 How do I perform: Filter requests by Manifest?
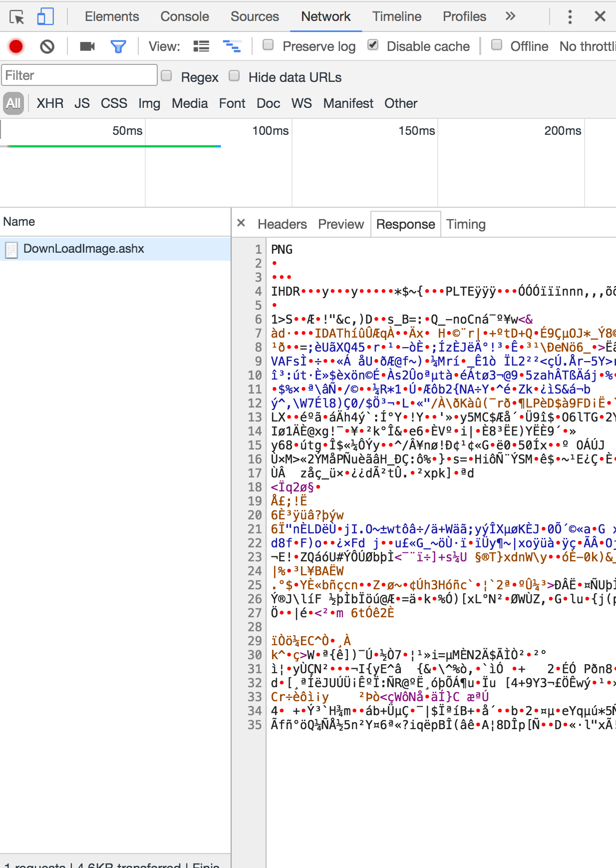coord(348,103)
